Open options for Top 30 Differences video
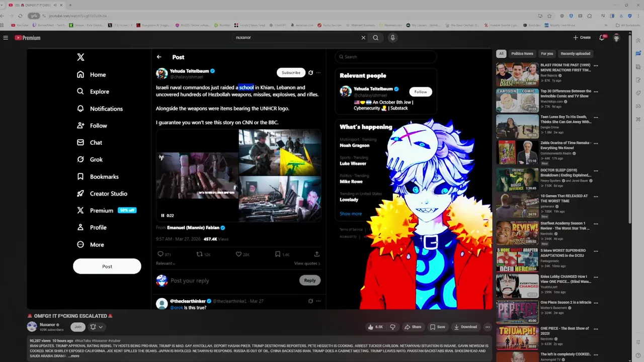 coord(596,92)
